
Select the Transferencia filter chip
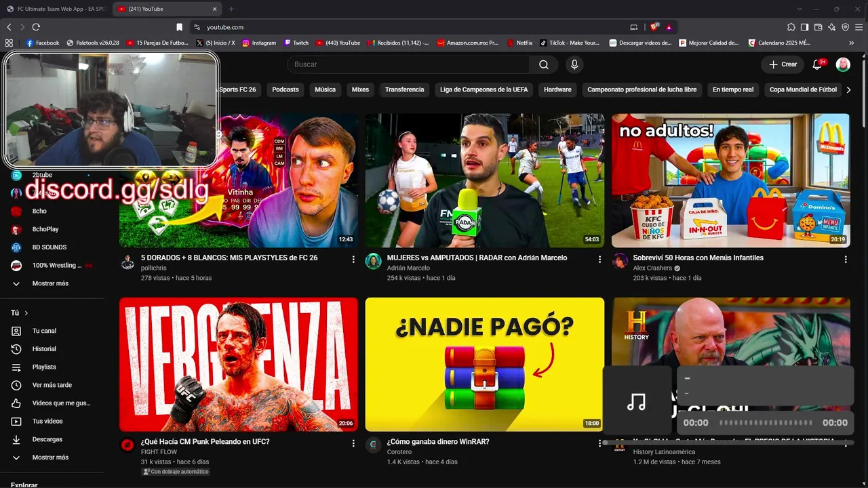404,89
